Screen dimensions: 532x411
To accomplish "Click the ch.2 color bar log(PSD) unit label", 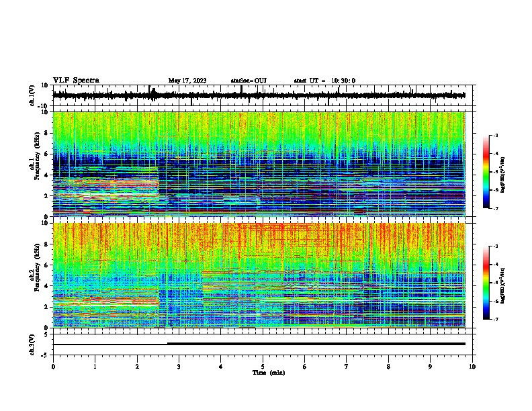I will pos(503,286).
